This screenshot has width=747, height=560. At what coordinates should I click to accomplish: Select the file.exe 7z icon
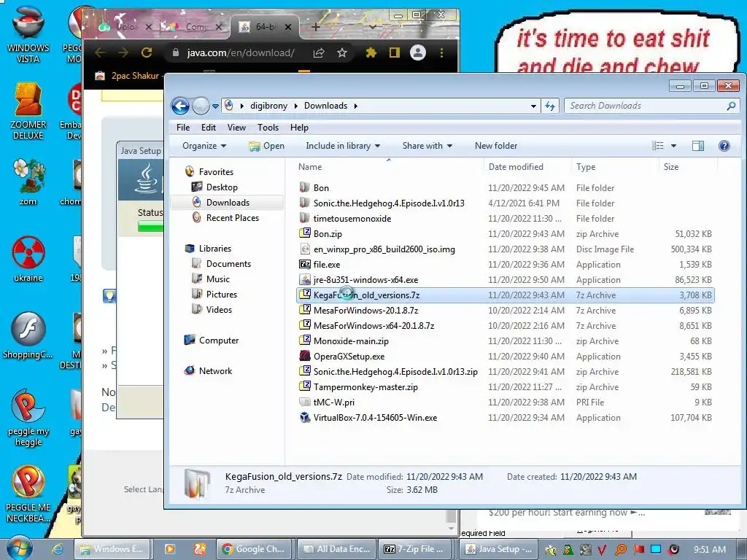tap(305, 264)
